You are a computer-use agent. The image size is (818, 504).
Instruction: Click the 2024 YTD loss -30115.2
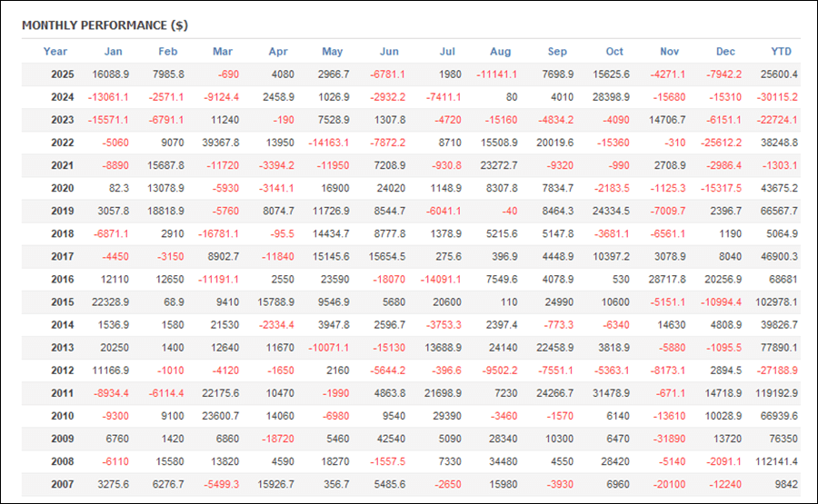pyautogui.click(x=777, y=97)
